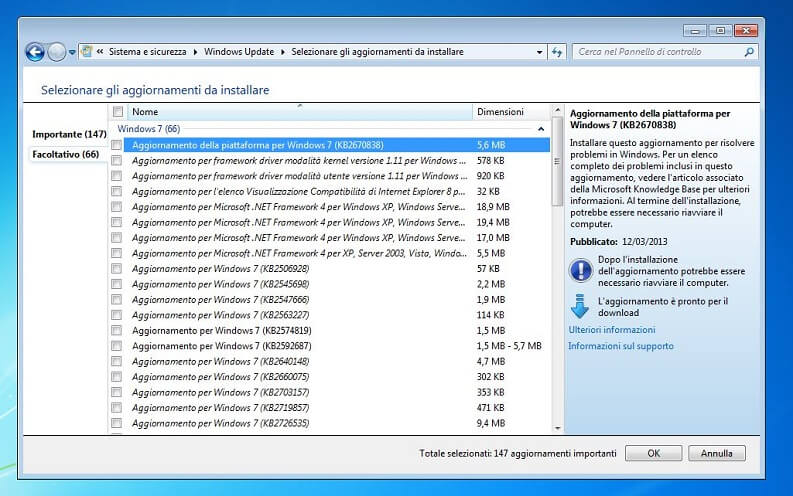Check the .NET Framework 4 18,9 MB update
This screenshot has width=793, height=496.
click(117, 207)
